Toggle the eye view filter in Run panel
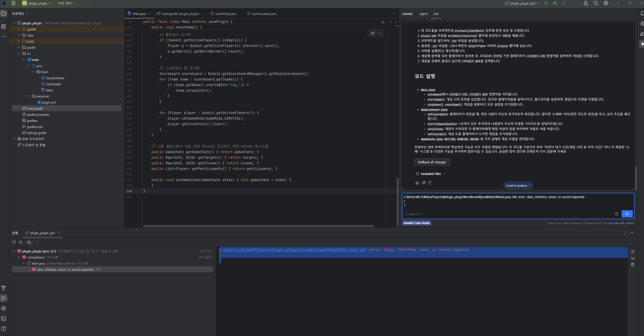Viewport: 644px width, 336px height. tap(29, 242)
